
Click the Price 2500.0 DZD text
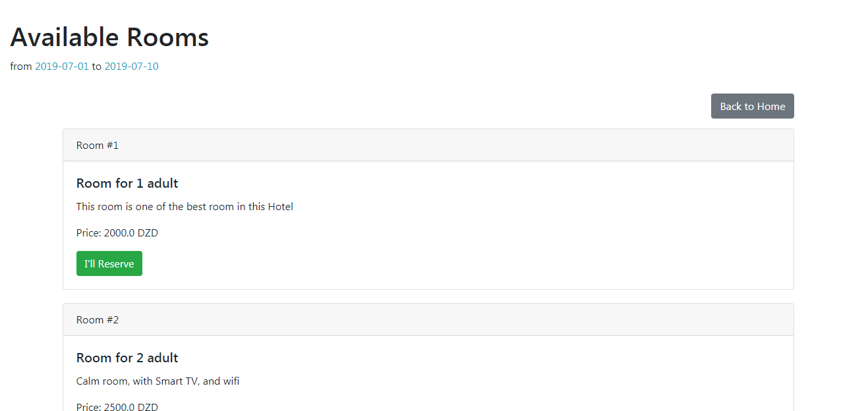coord(117,406)
